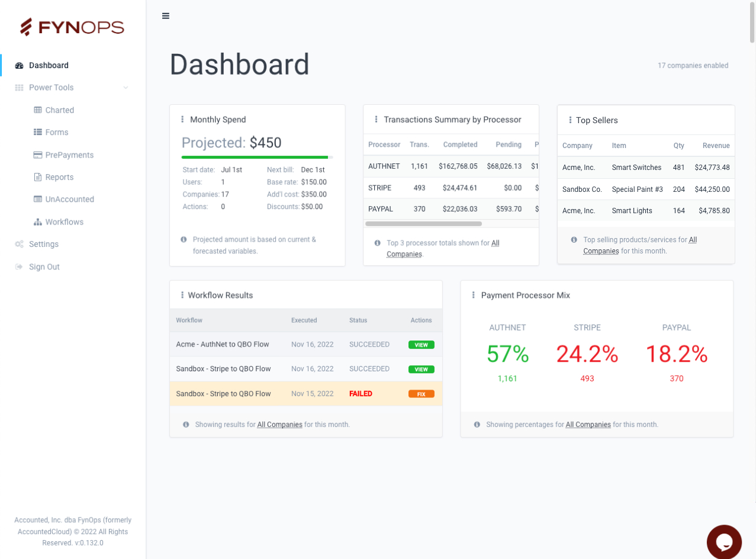756x559 pixels.
Task: Click info icon beside Projected amount note
Action: click(x=184, y=240)
